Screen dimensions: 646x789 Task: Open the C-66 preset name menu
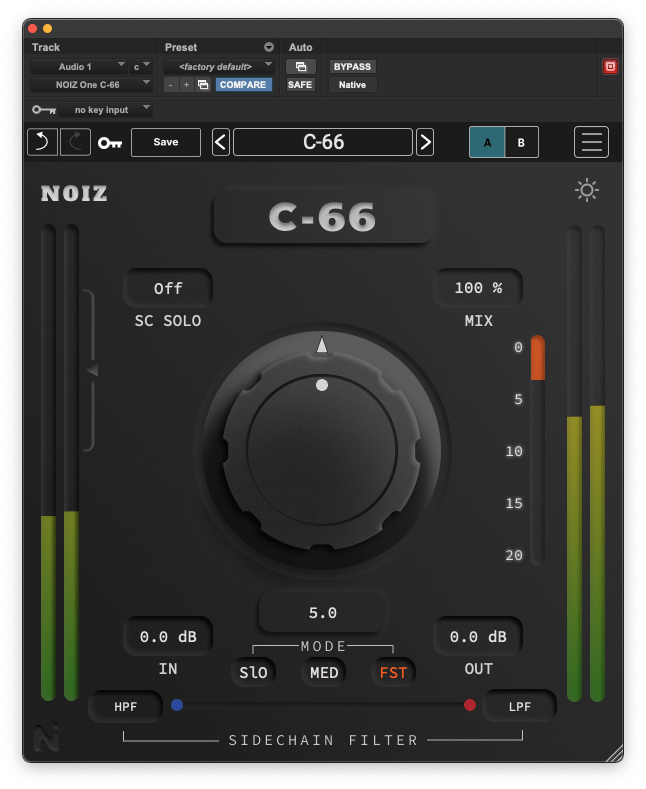[323, 143]
